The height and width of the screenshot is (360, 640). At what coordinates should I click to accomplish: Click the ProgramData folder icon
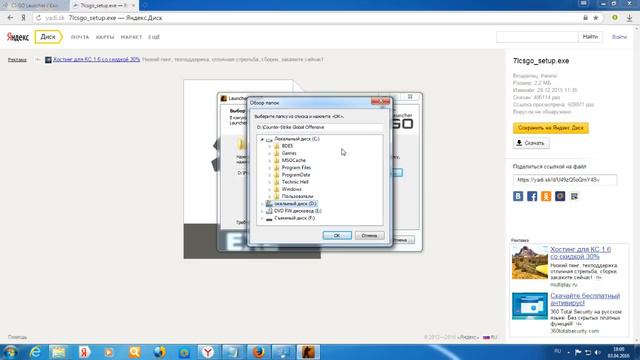[x=277, y=175]
